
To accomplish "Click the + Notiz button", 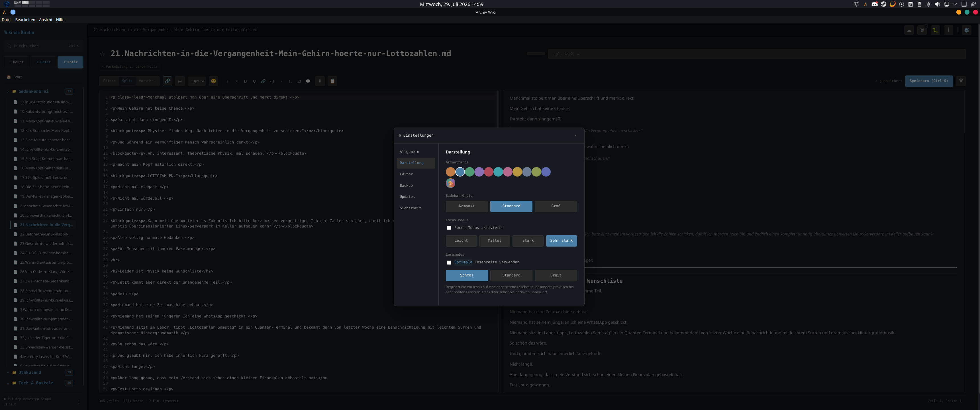I will pyautogui.click(x=70, y=62).
